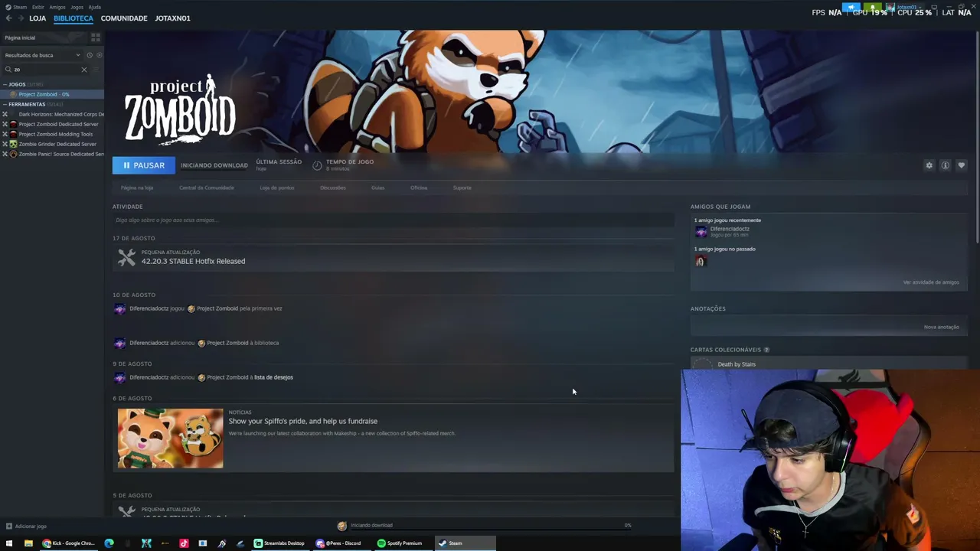Open the JOTAXN01 profile tab
The height and width of the screenshot is (551, 980).
(x=172, y=18)
